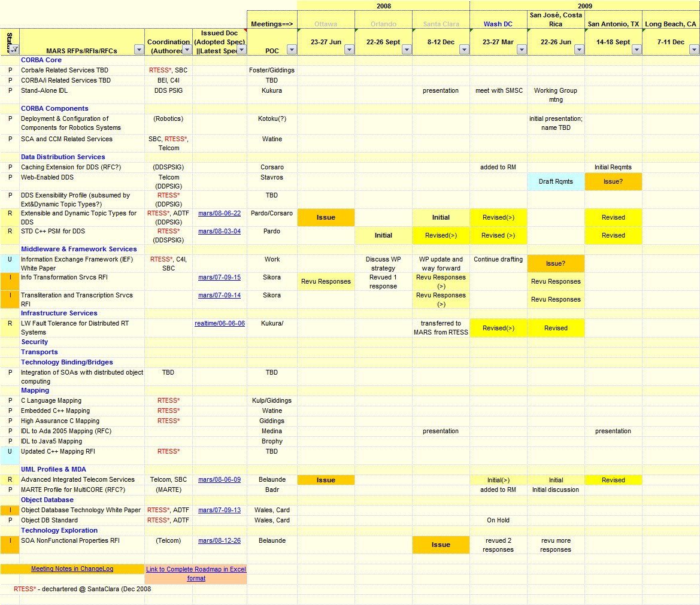Open the MARS RFPs/RFIs/RFCs column filter dropdown
This screenshot has width=700, height=605.
pyautogui.click(x=140, y=50)
